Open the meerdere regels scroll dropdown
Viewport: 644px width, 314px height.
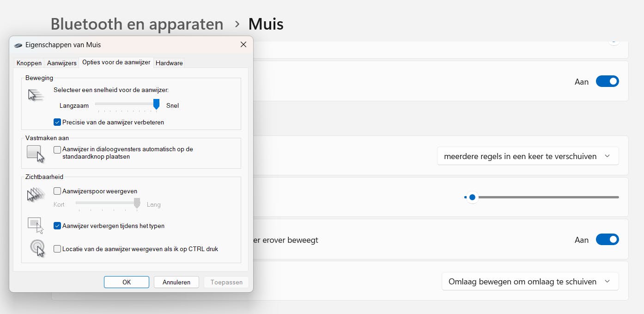528,156
